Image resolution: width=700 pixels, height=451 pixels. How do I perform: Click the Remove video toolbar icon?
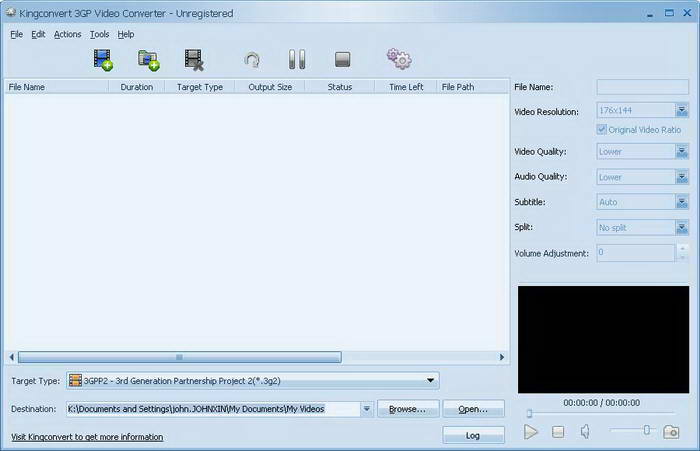[194, 60]
